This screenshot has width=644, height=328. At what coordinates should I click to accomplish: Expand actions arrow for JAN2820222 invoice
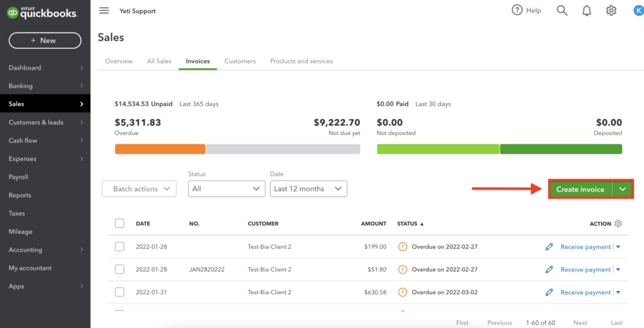click(x=618, y=270)
